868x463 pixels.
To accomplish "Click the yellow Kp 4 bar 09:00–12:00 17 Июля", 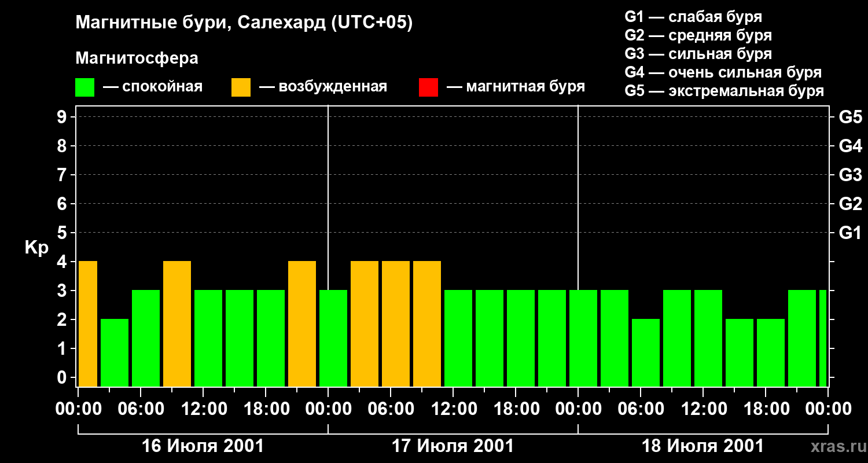I will [x=427, y=324].
